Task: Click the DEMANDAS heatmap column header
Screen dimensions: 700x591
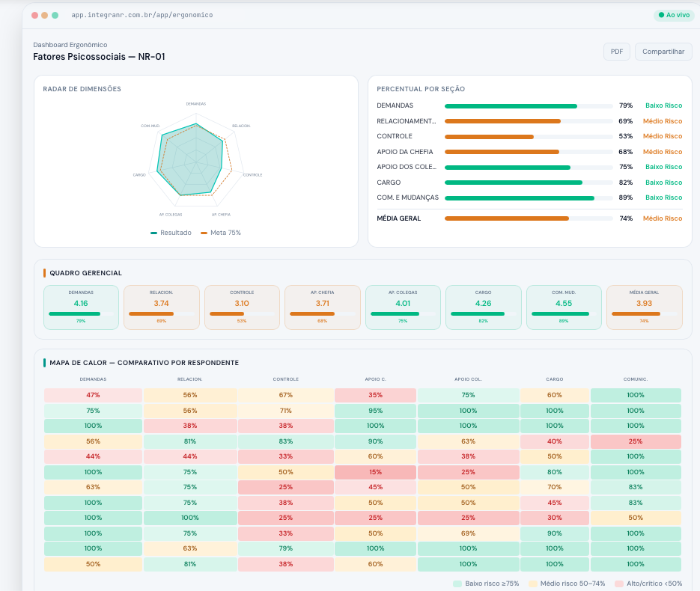Action: (x=93, y=379)
